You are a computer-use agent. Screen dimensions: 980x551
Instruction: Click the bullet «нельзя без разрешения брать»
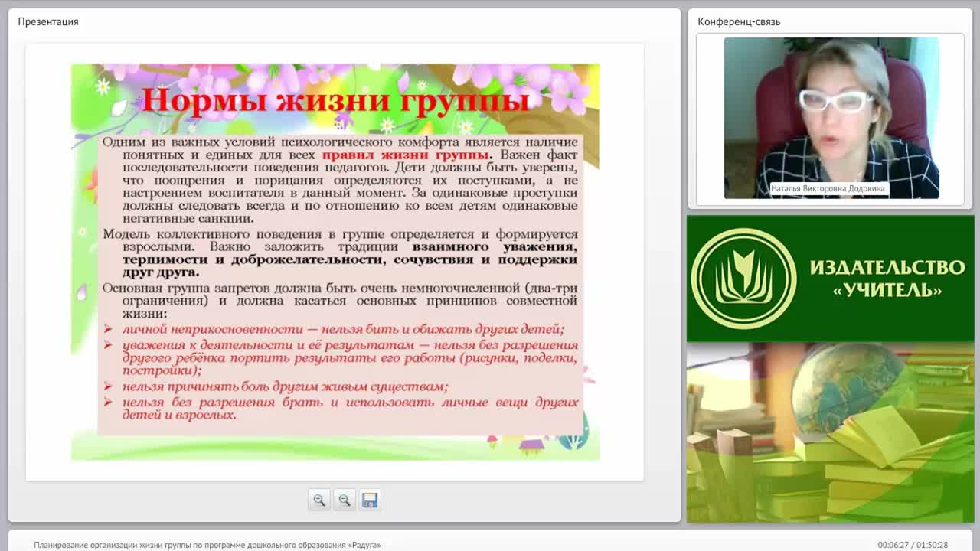pos(349,408)
